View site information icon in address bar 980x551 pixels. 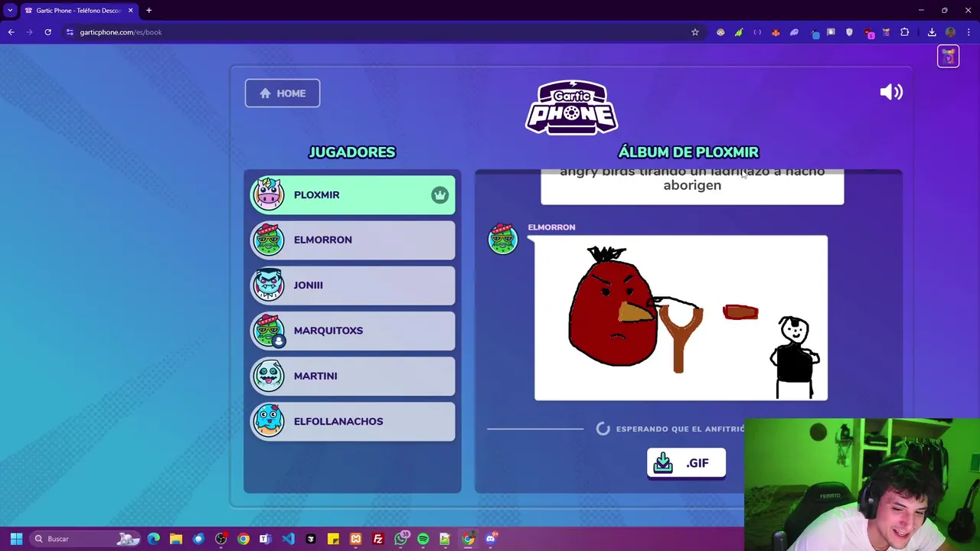point(69,32)
